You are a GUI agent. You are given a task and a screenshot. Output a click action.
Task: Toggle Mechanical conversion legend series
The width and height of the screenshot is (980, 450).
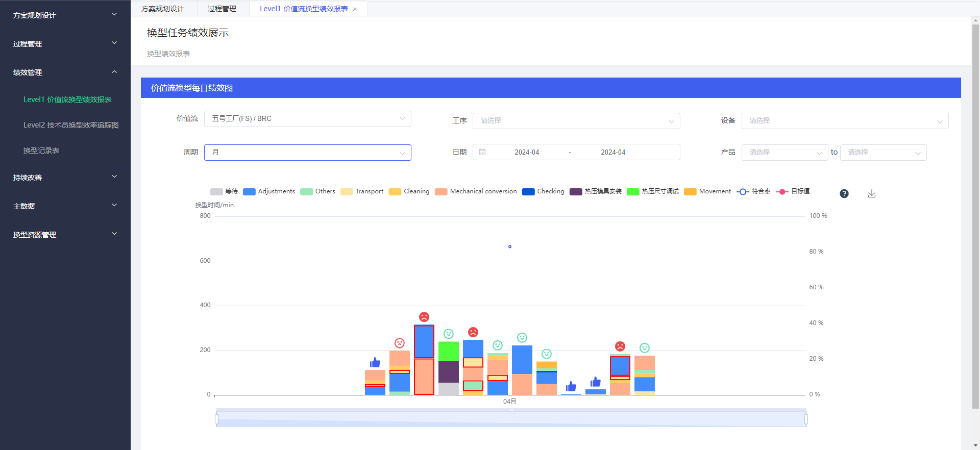(x=476, y=191)
